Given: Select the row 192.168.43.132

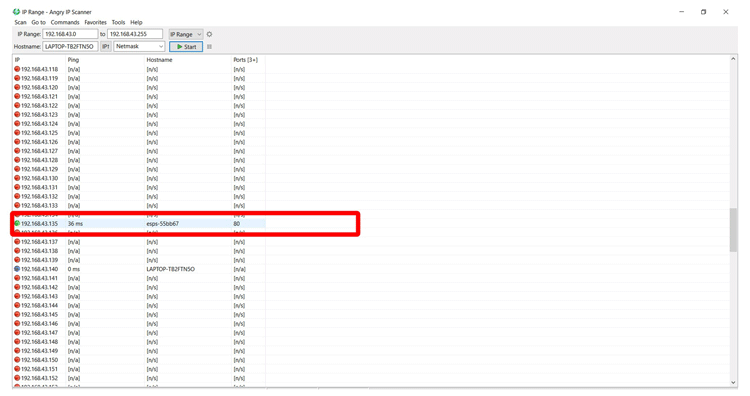Looking at the screenshot, I should click(139, 196).
